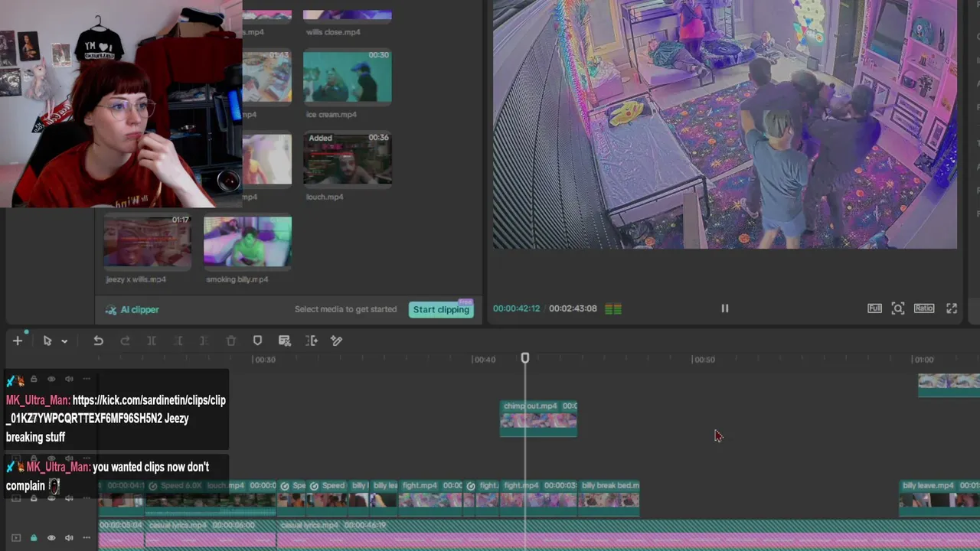Lock the main video track
The image size is (980, 551).
(34, 498)
